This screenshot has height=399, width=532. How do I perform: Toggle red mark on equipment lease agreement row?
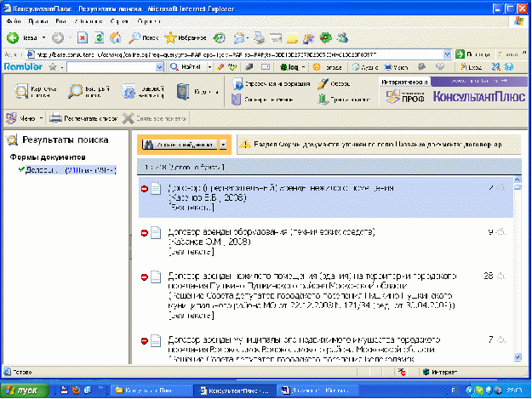(145, 233)
